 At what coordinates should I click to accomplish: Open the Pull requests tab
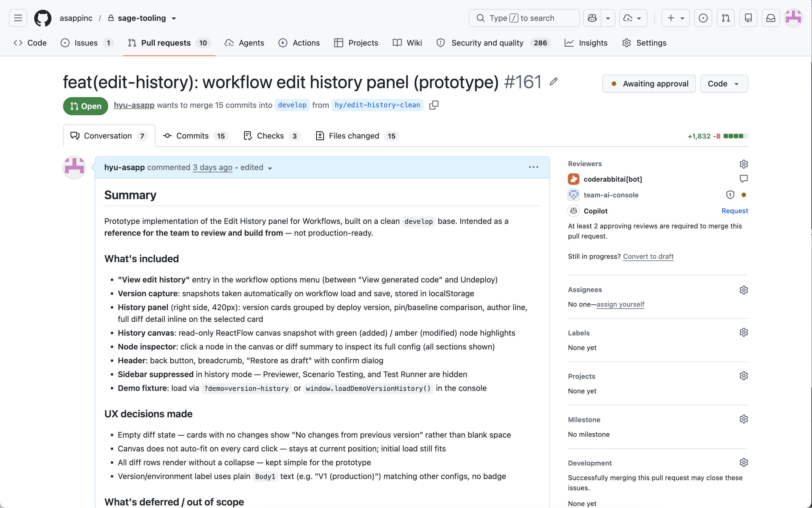click(169, 43)
